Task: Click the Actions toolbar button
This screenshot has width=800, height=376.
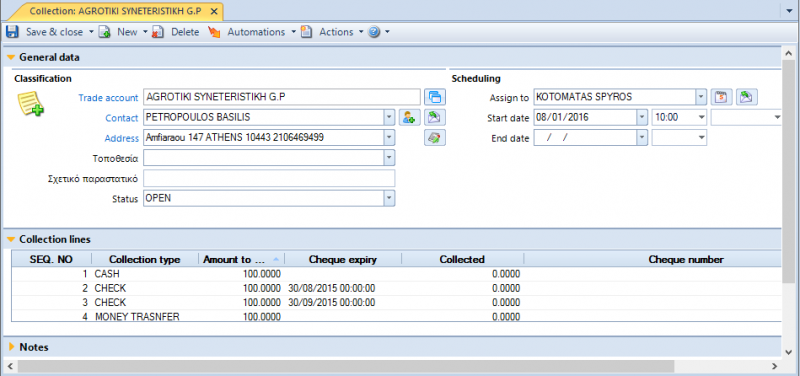Action: tap(336, 32)
